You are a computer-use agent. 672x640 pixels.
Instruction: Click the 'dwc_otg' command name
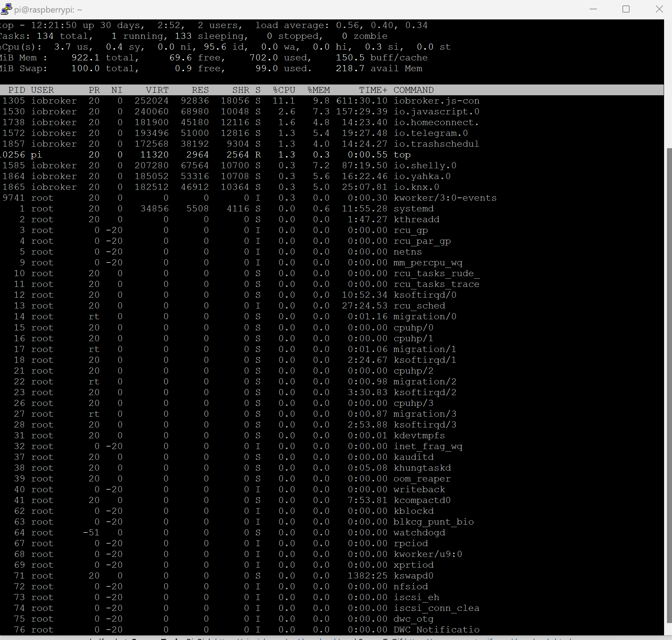click(414, 619)
